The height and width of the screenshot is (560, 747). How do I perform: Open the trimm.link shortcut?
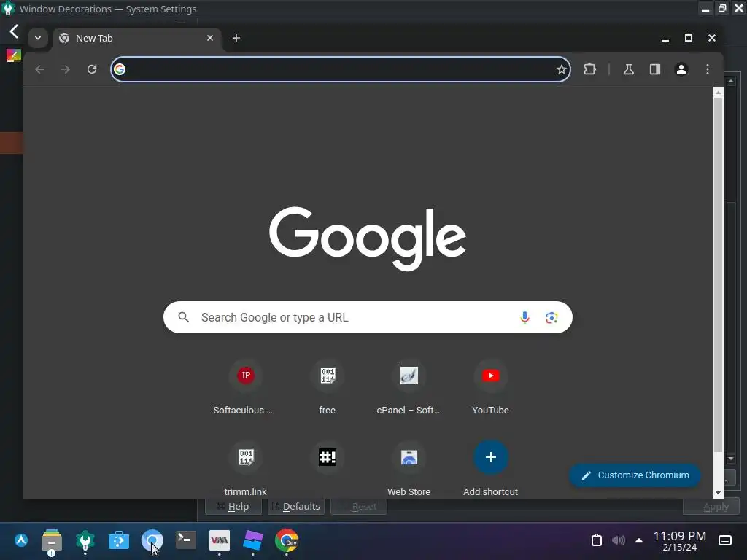click(245, 469)
